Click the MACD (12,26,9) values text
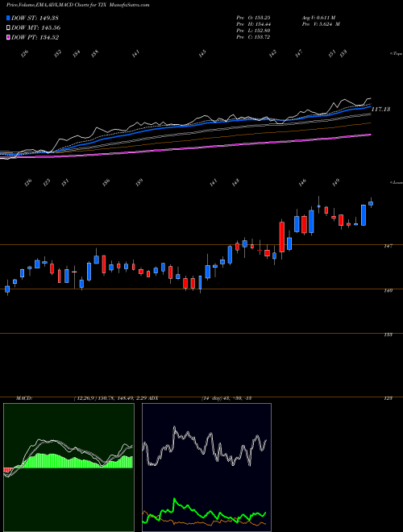 pos(110,398)
